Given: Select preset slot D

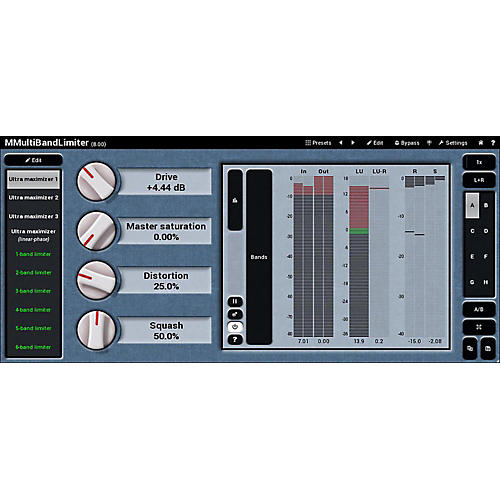Looking at the screenshot, I should 486,231.
